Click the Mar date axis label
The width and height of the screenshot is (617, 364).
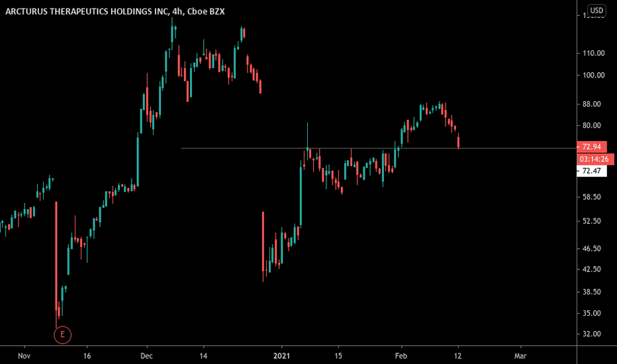click(x=520, y=356)
